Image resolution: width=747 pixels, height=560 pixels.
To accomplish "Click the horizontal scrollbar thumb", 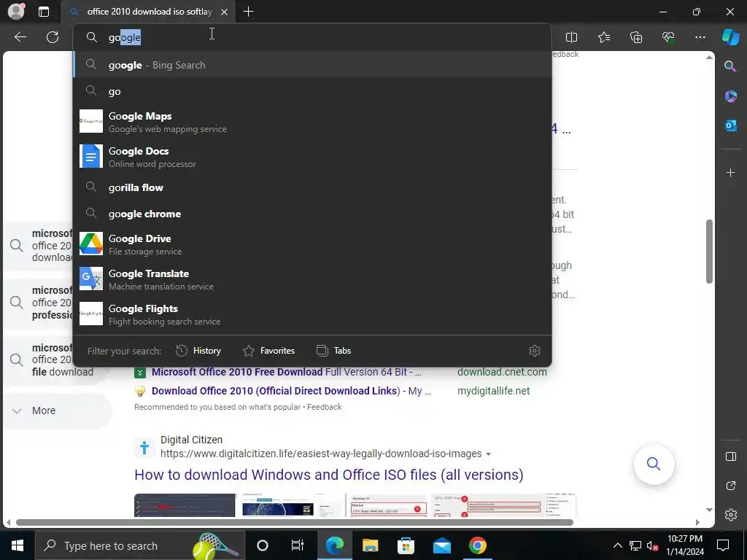I will (x=295, y=522).
